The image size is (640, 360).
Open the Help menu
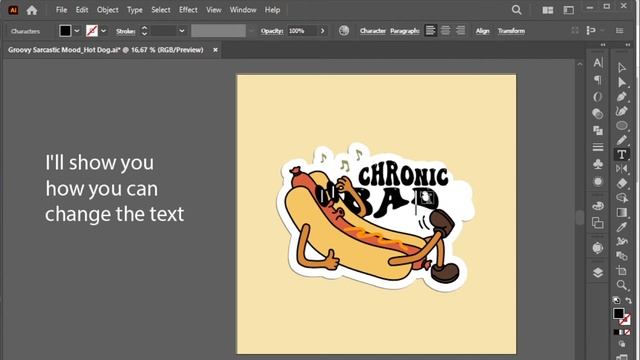pos(272,10)
